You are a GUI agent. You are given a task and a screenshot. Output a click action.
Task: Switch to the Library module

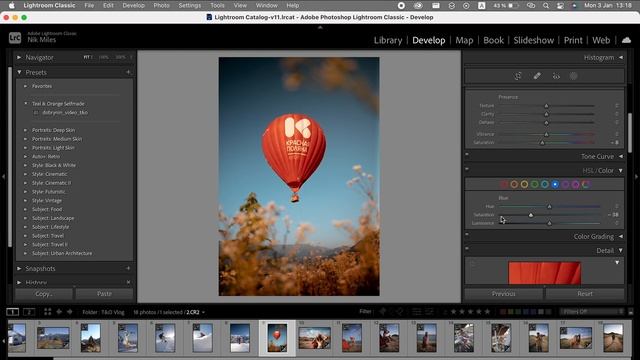388,40
